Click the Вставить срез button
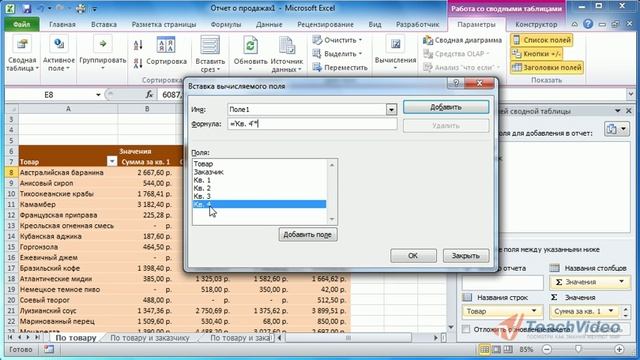The image size is (640, 360). click(x=210, y=54)
